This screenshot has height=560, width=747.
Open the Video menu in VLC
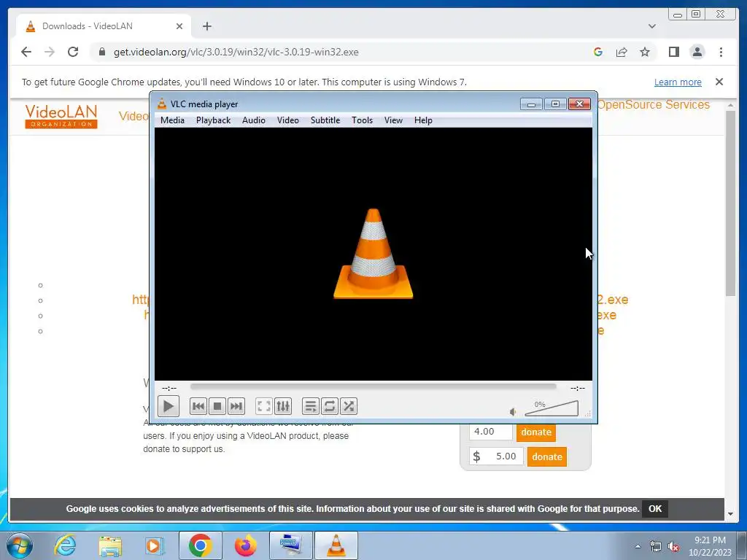(288, 120)
